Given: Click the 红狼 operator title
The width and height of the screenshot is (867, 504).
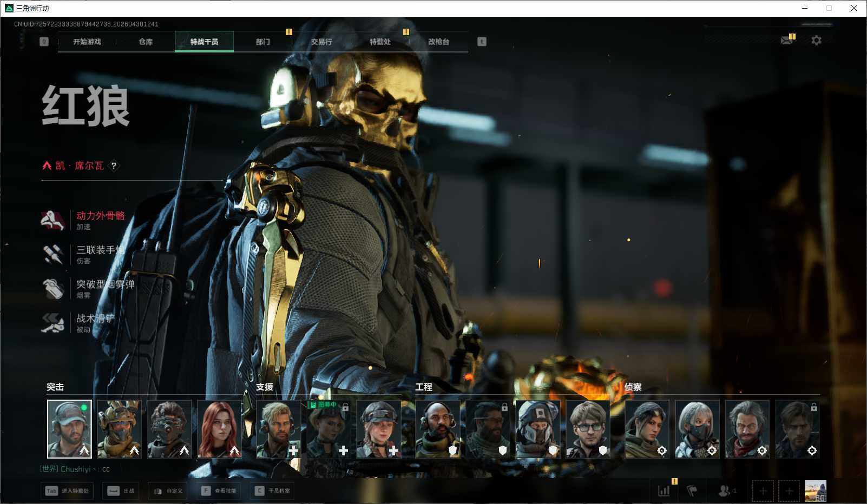Looking at the screenshot, I should tap(86, 105).
